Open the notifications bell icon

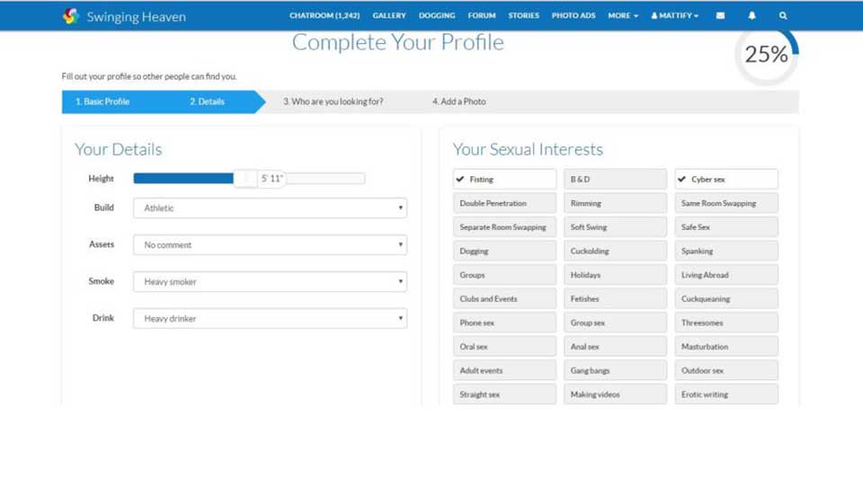[x=752, y=15]
